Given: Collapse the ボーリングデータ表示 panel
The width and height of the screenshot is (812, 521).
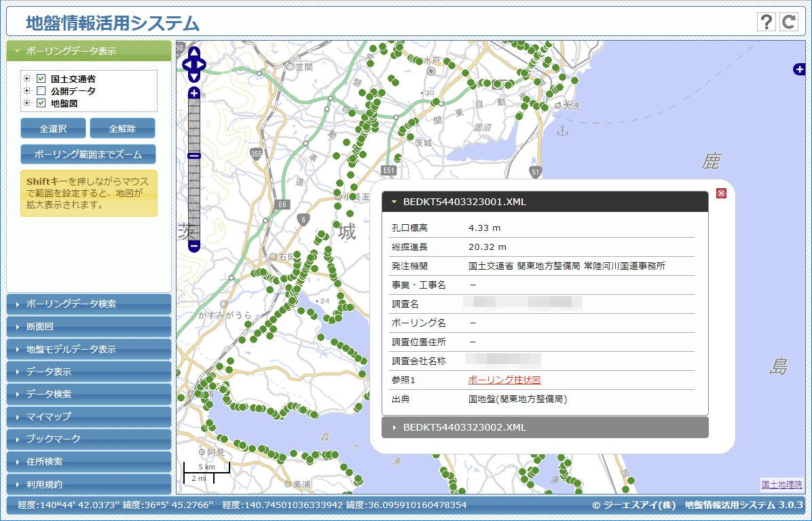Looking at the screenshot, I should pyautogui.click(x=88, y=51).
